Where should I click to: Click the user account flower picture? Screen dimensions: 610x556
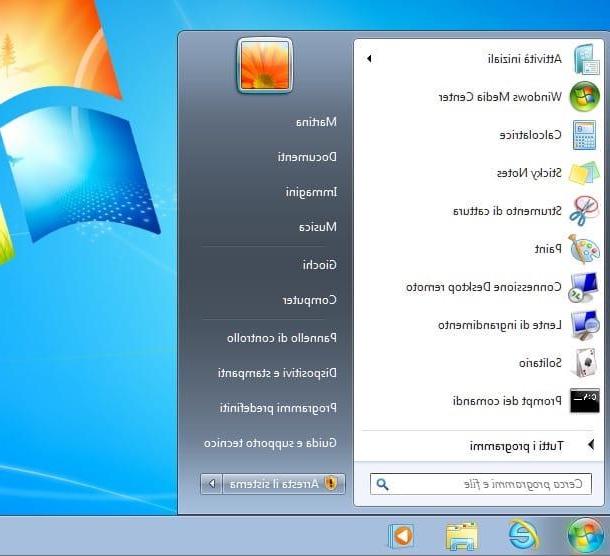tap(265, 65)
